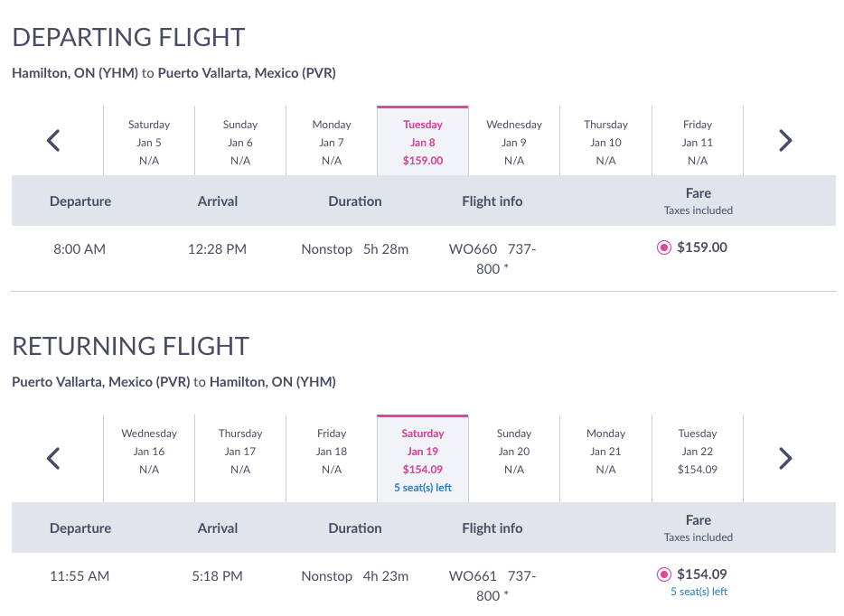Choose Tuesday Jan 8 departing date tab

point(423,141)
